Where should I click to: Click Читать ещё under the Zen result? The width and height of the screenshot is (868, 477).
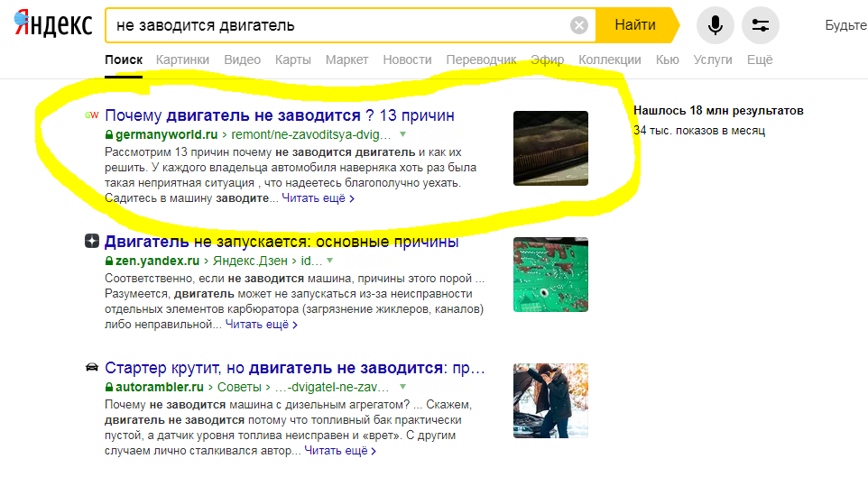[262, 325]
